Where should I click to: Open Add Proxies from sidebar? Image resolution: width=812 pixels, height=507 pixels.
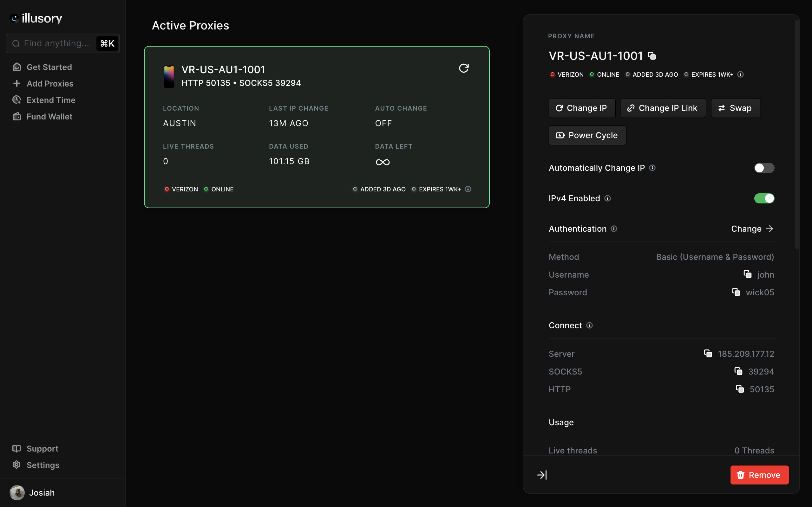pyautogui.click(x=50, y=83)
